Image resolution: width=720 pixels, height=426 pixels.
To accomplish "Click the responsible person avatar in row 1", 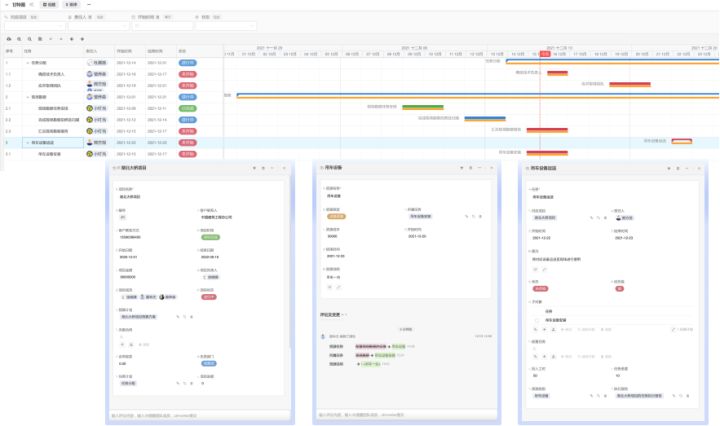I will click(x=90, y=62).
